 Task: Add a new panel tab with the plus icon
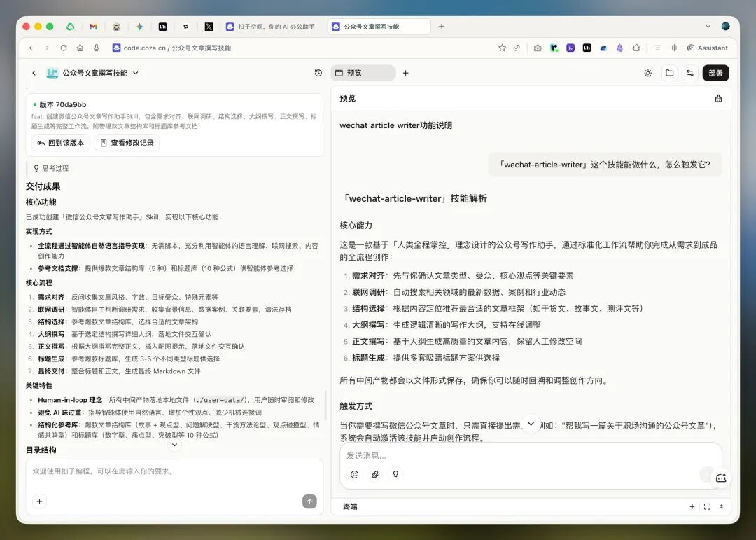[x=405, y=73]
